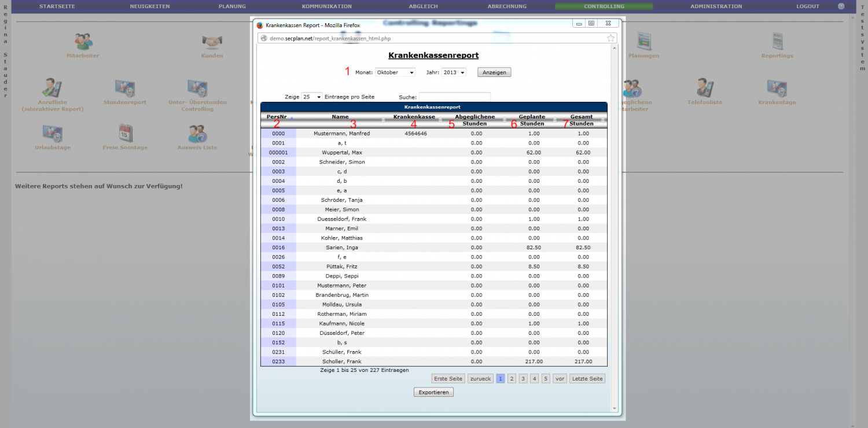Image resolution: width=868 pixels, height=428 pixels.
Task: Open KOMMUNIKATION menu item
Action: pos(327,6)
